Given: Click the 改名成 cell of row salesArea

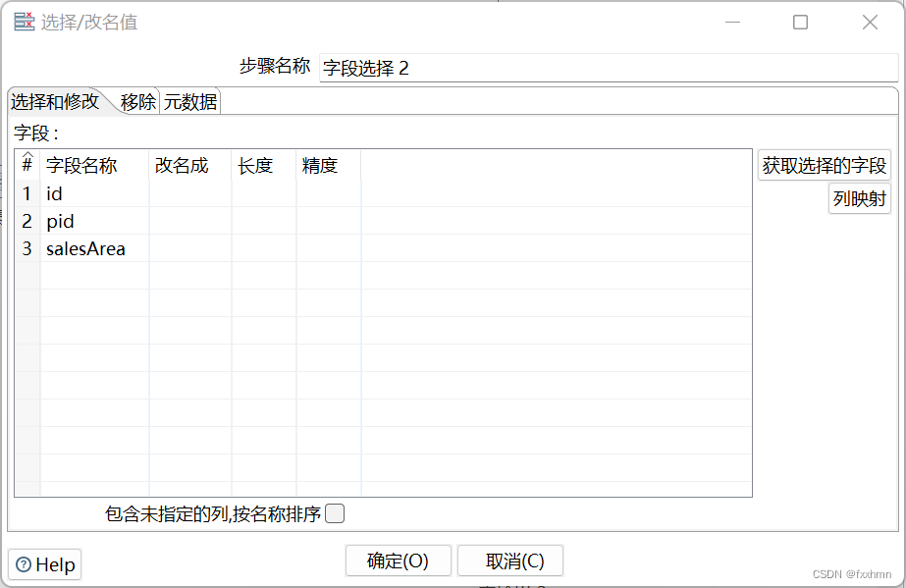Looking at the screenshot, I should [190, 248].
